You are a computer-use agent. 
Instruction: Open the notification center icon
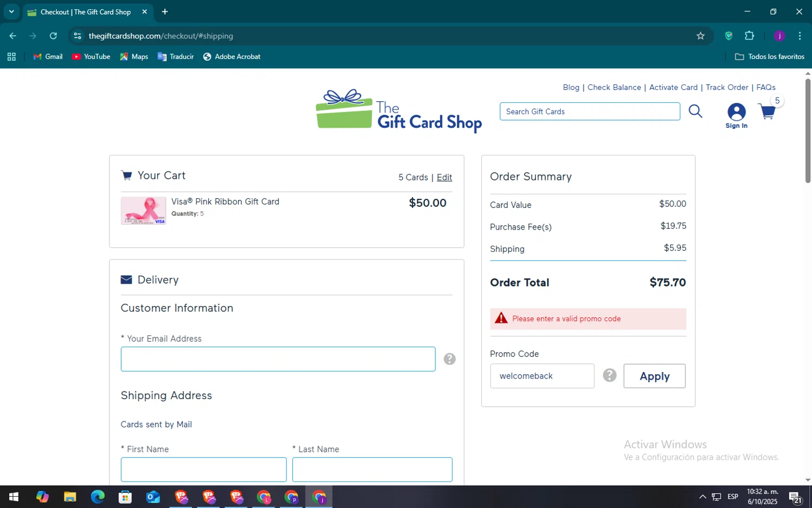[x=795, y=497]
